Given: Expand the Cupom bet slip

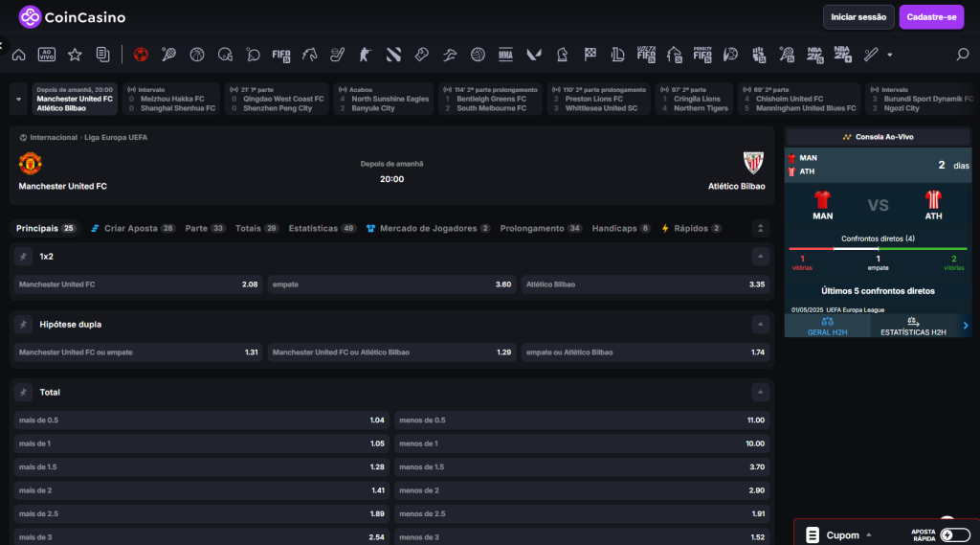Looking at the screenshot, I should click(869, 535).
